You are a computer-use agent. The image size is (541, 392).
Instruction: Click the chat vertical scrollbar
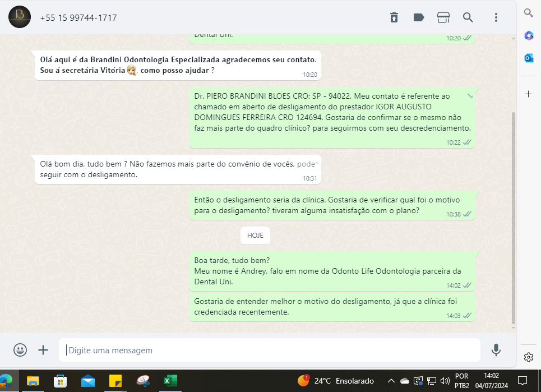(514, 218)
